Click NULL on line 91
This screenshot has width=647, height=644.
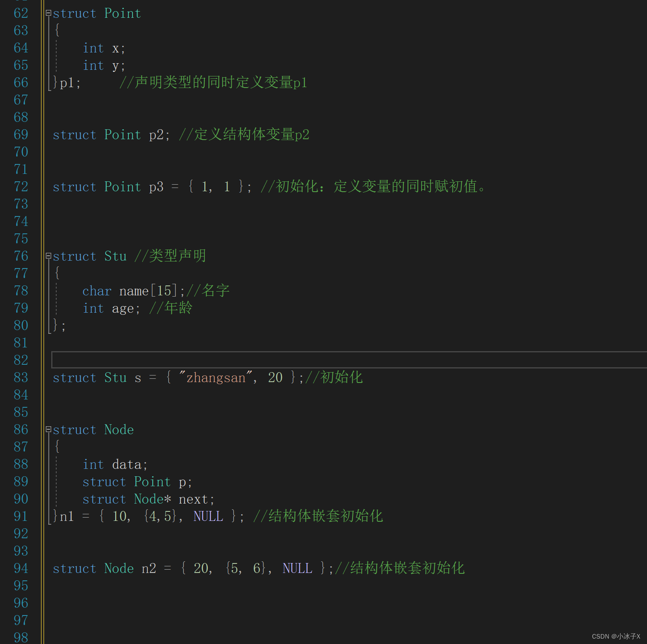pos(208,516)
